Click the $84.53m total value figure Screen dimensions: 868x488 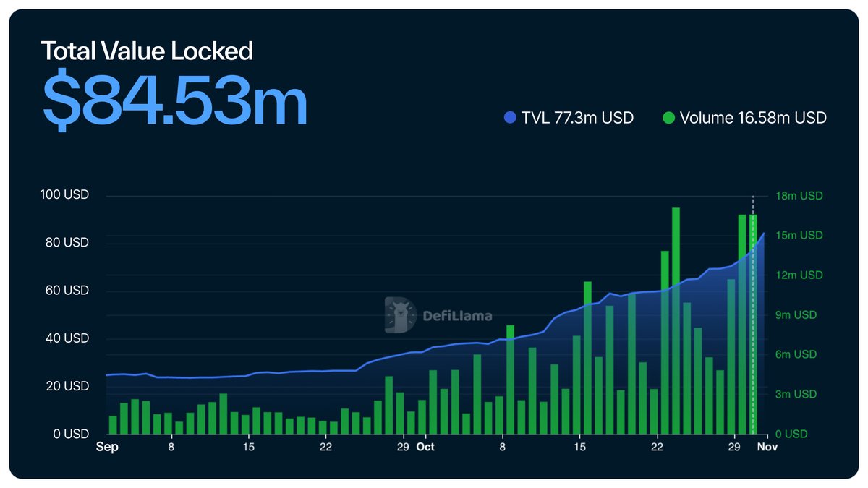tap(174, 100)
